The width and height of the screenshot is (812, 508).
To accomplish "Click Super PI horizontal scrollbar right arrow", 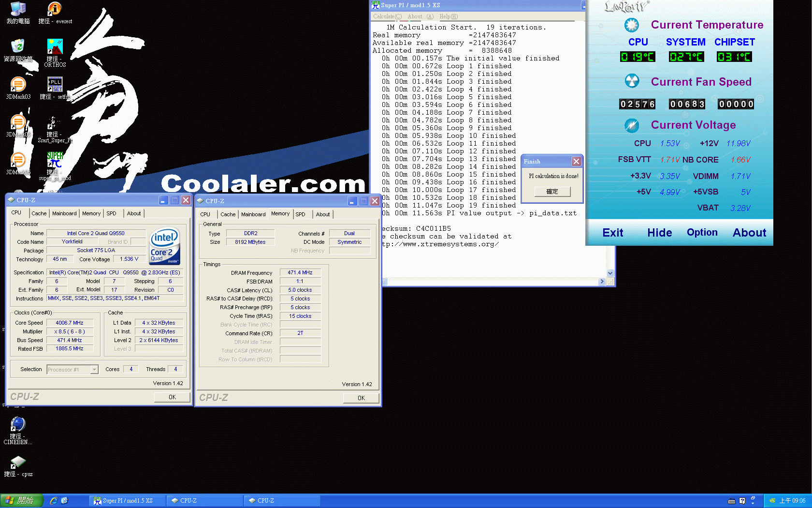I will [602, 282].
